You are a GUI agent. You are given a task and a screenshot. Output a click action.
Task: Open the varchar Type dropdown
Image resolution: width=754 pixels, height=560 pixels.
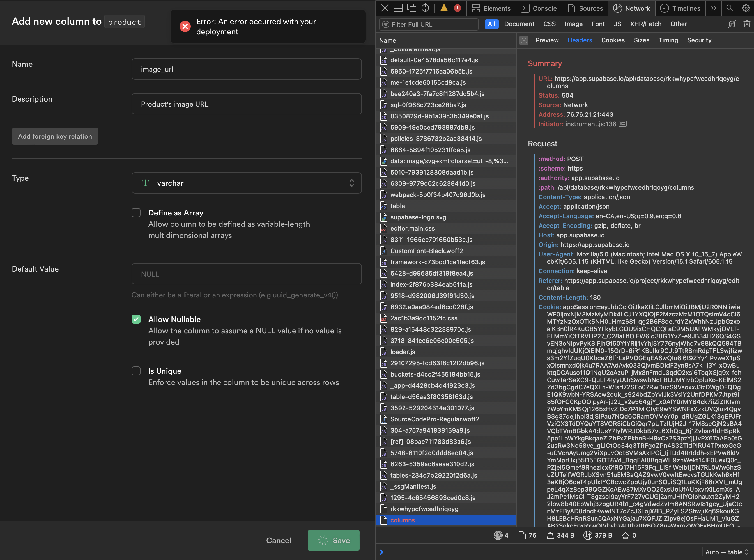click(x=246, y=183)
